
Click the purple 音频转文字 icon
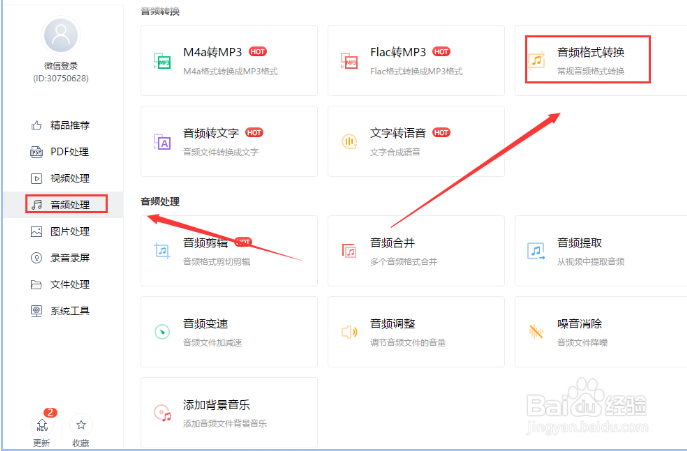(x=163, y=142)
